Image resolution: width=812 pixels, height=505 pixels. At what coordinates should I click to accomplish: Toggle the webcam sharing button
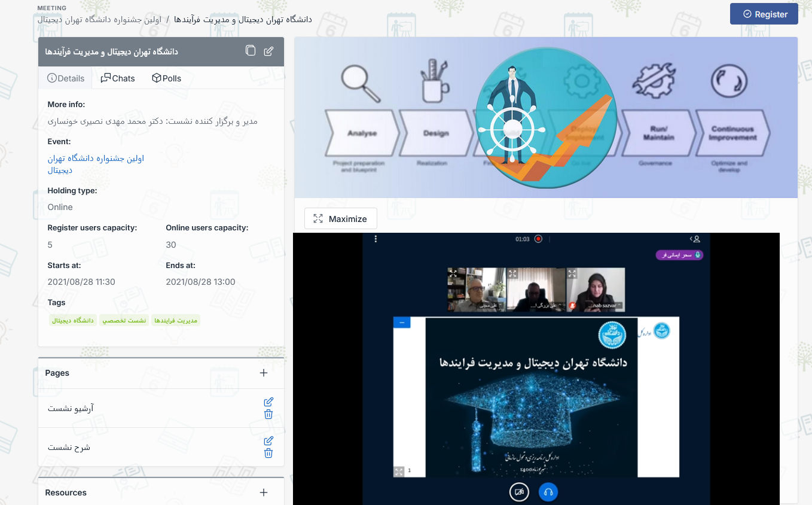point(519,492)
